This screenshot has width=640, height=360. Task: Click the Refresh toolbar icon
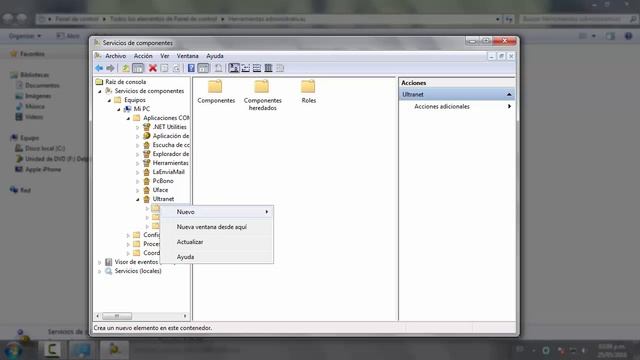tap(176, 68)
